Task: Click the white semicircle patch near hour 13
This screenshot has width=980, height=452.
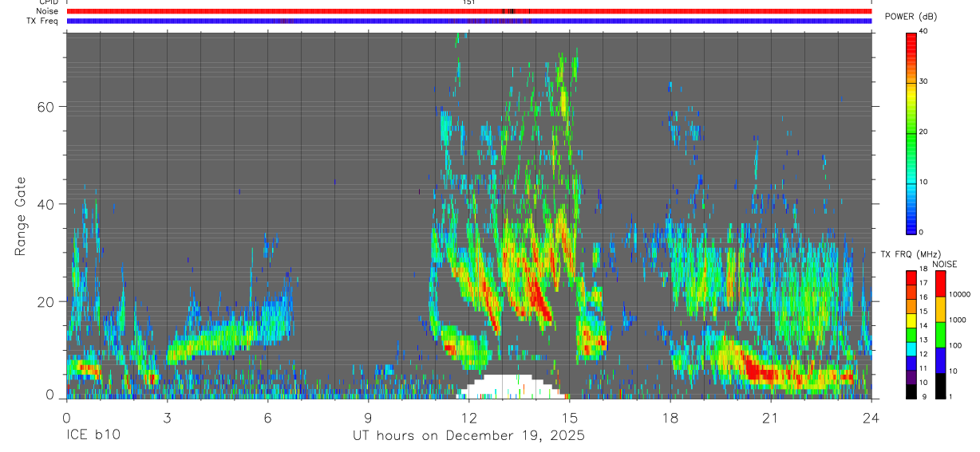Action: [x=509, y=387]
